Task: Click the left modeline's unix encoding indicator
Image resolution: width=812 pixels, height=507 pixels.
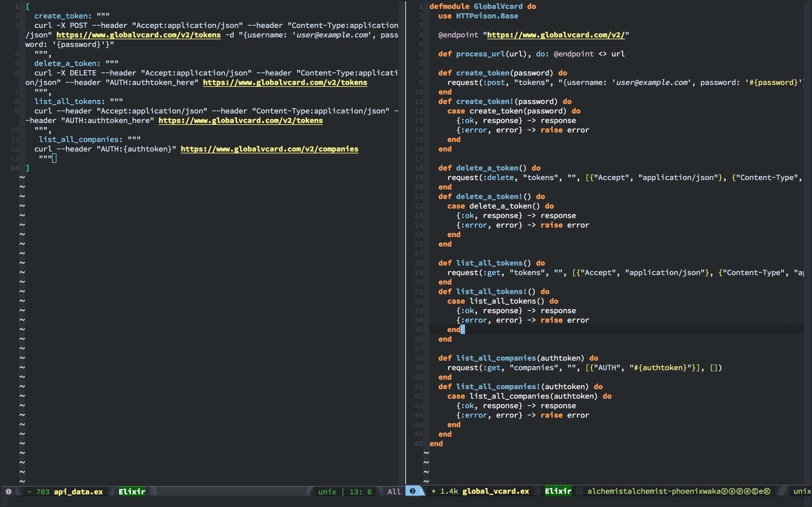Action: pos(327,491)
